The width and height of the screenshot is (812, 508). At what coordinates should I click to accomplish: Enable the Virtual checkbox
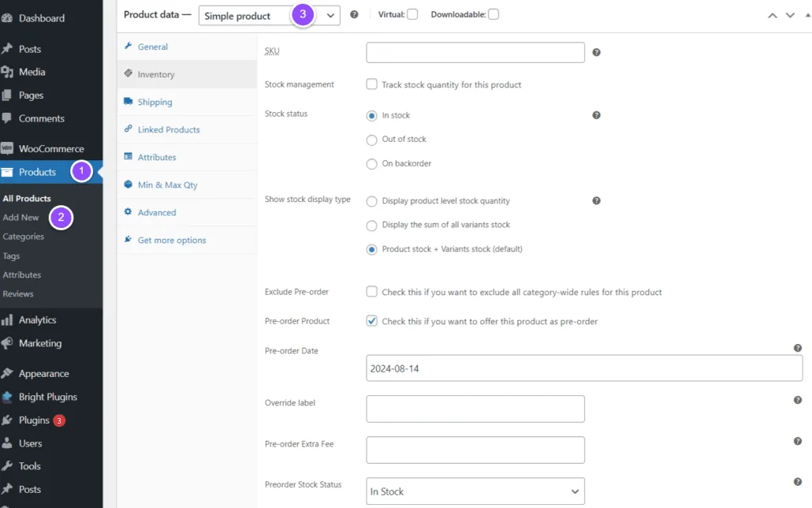point(412,14)
